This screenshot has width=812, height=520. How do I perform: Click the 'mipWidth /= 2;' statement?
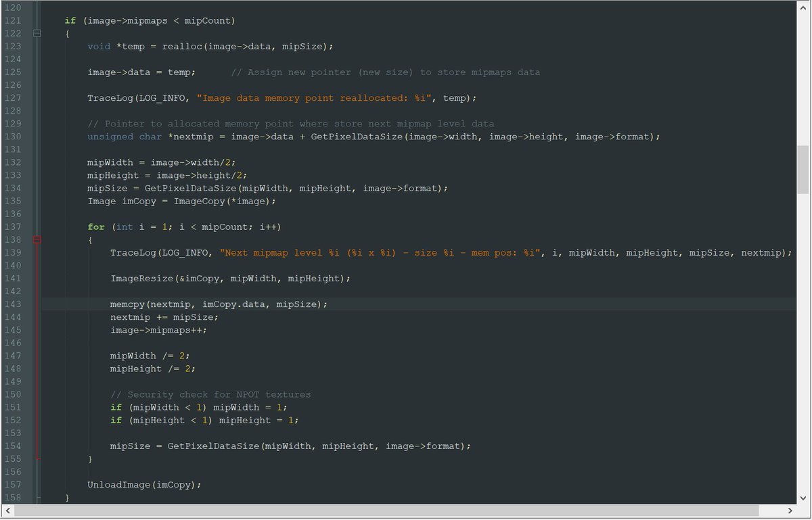(x=150, y=356)
